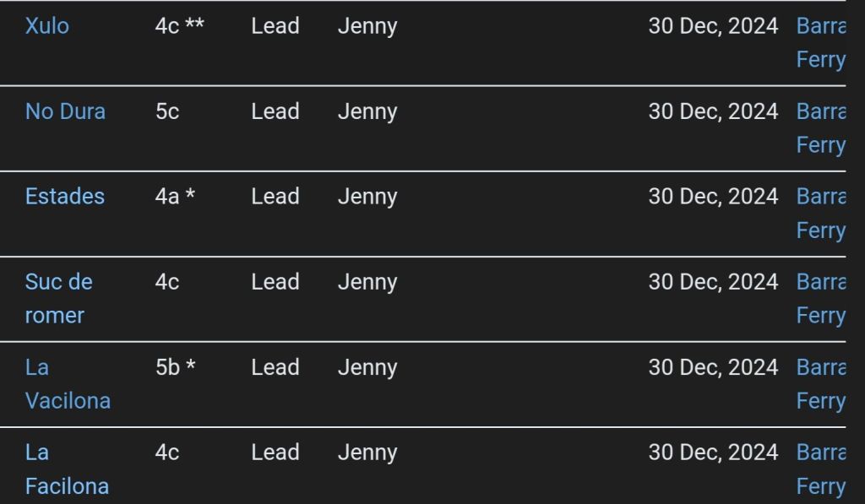865x504 pixels.
Task: Click the 4c ** grade for Xulo
Action: point(179,26)
